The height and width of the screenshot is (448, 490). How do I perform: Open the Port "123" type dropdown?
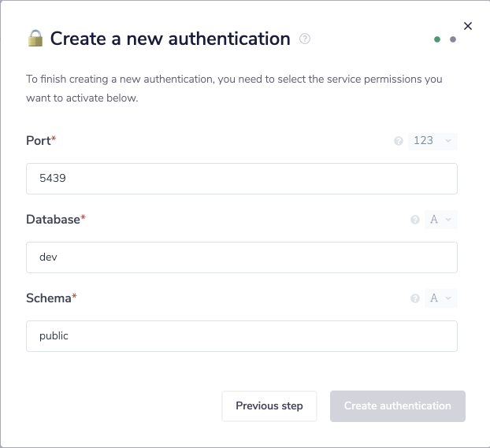click(432, 141)
